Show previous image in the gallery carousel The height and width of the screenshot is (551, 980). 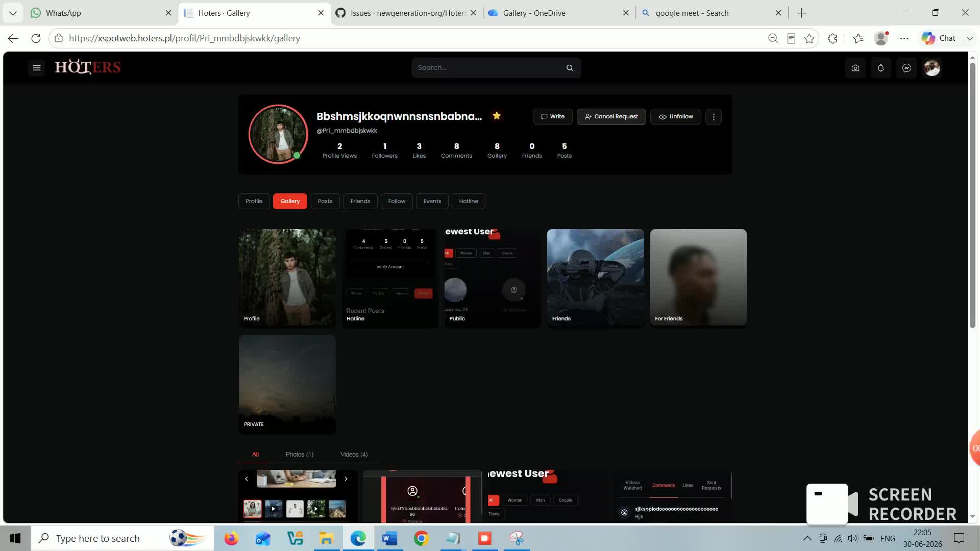[x=247, y=479]
